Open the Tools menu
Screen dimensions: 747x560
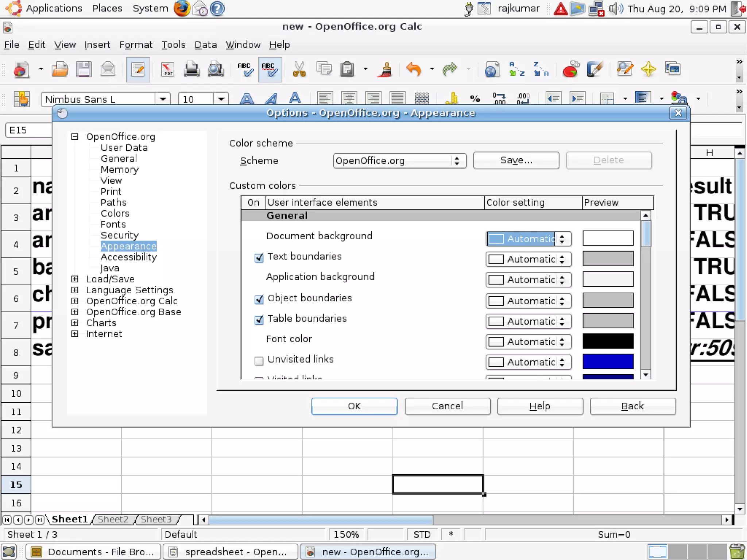173,45
